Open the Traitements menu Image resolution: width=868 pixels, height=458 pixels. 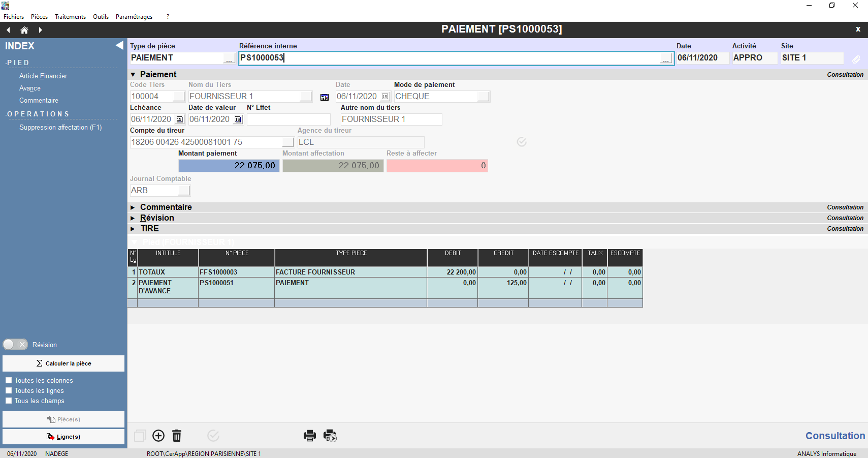(x=70, y=17)
